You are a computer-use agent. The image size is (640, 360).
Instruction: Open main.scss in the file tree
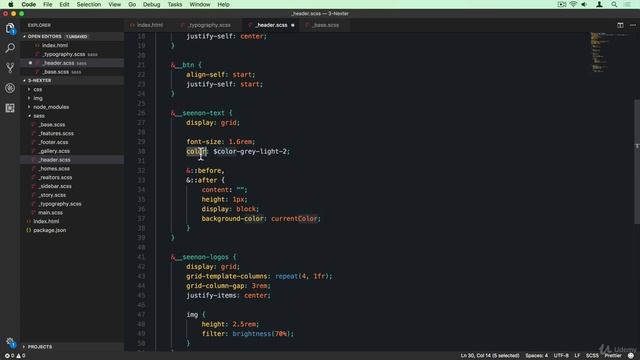51,213
